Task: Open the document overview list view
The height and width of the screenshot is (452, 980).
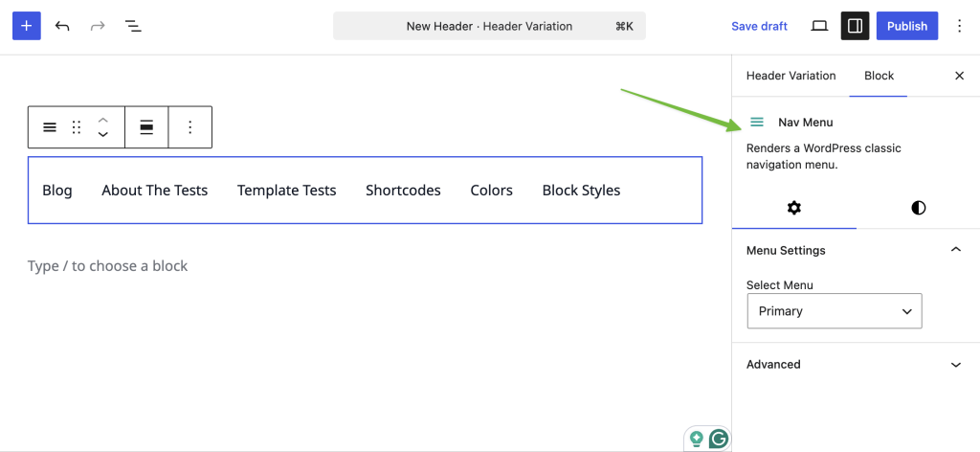Action: 133,26
